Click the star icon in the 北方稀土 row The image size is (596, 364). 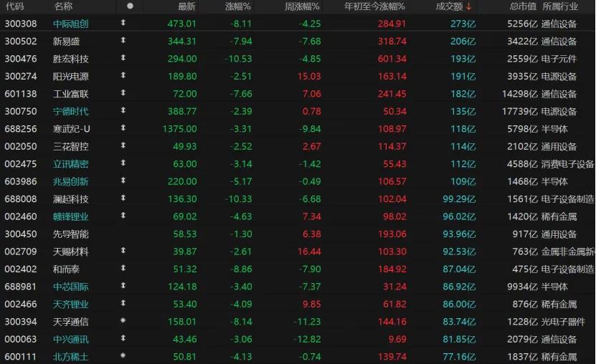pos(123,355)
